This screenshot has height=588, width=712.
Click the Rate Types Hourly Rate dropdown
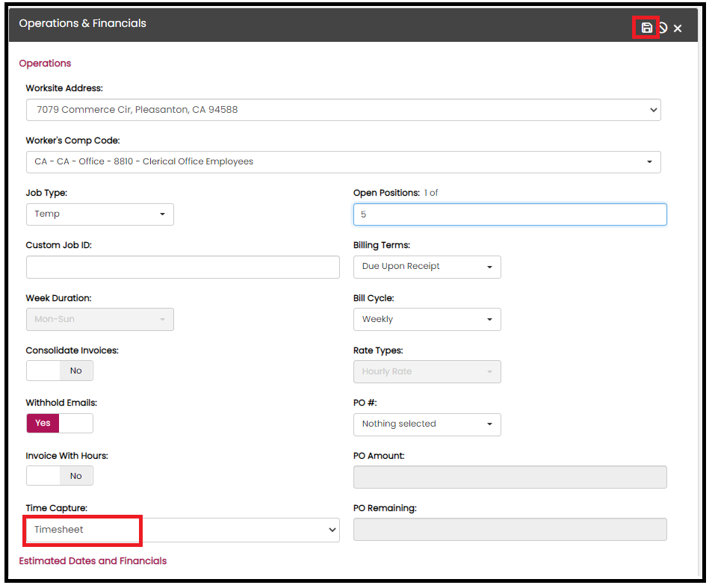tap(427, 371)
